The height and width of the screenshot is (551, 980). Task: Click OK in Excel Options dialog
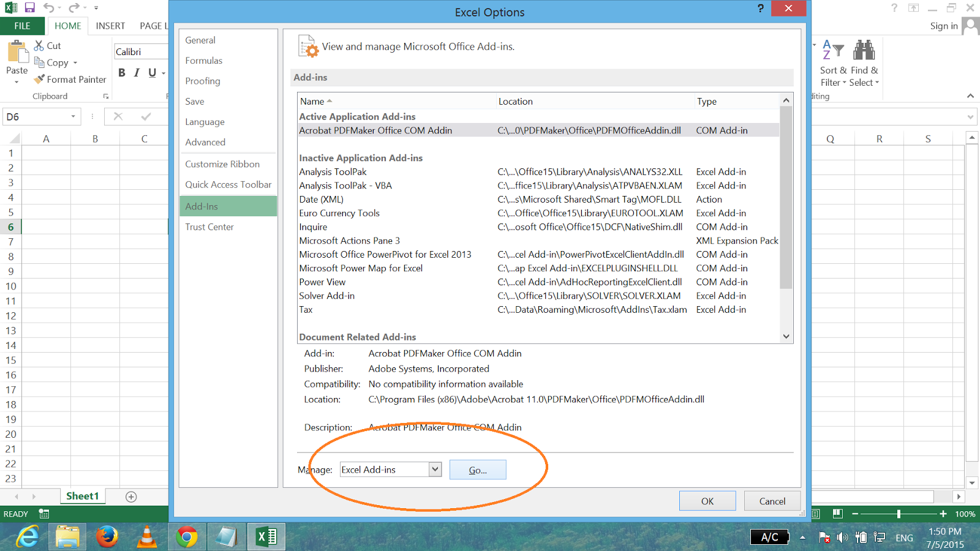(x=707, y=501)
